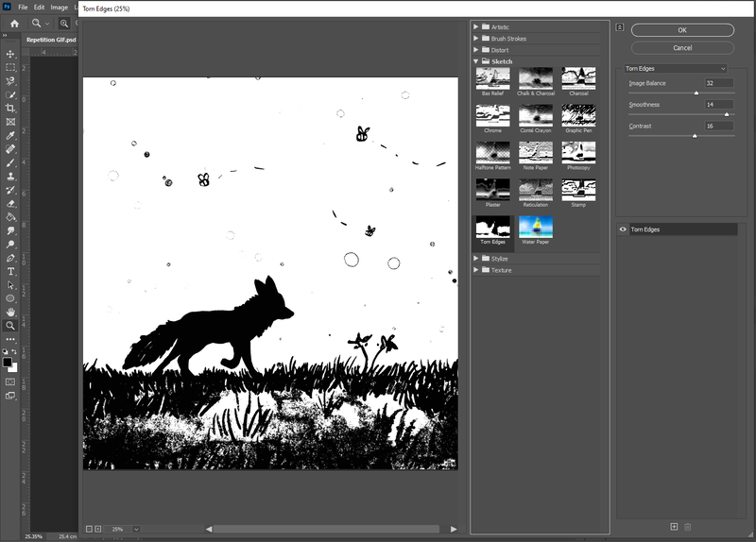Expand the Artistic filter folder

click(475, 27)
